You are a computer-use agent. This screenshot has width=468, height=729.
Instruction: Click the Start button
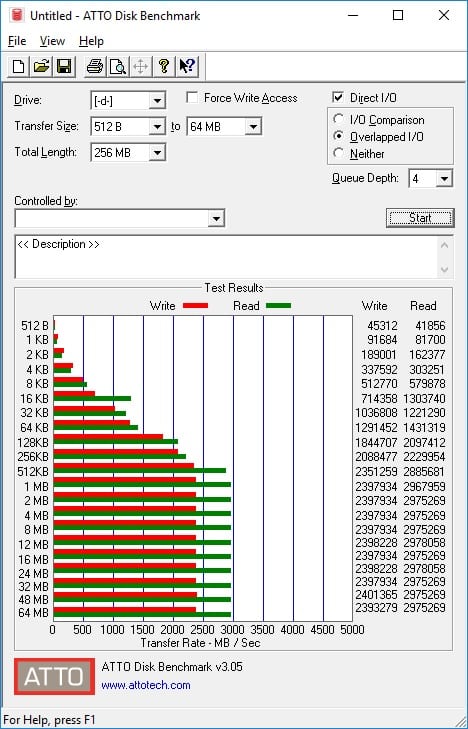420,218
